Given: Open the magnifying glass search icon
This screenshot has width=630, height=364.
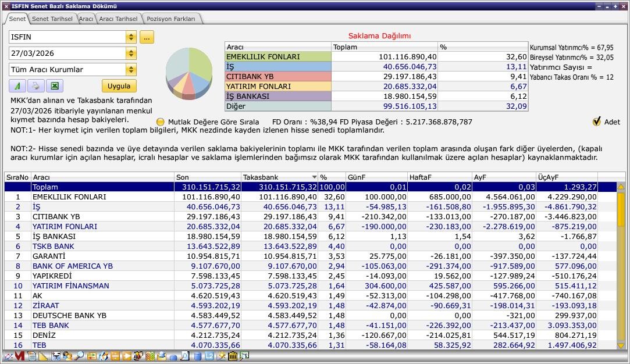Looking at the screenshot, I should coord(79,356).
